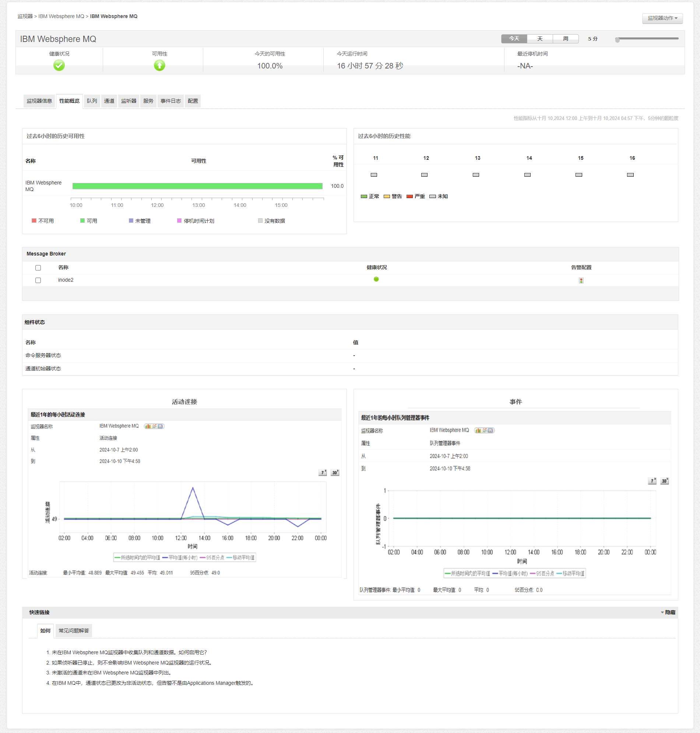Open the 服务 tab
The width and height of the screenshot is (700, 733).
coord(148,101)
